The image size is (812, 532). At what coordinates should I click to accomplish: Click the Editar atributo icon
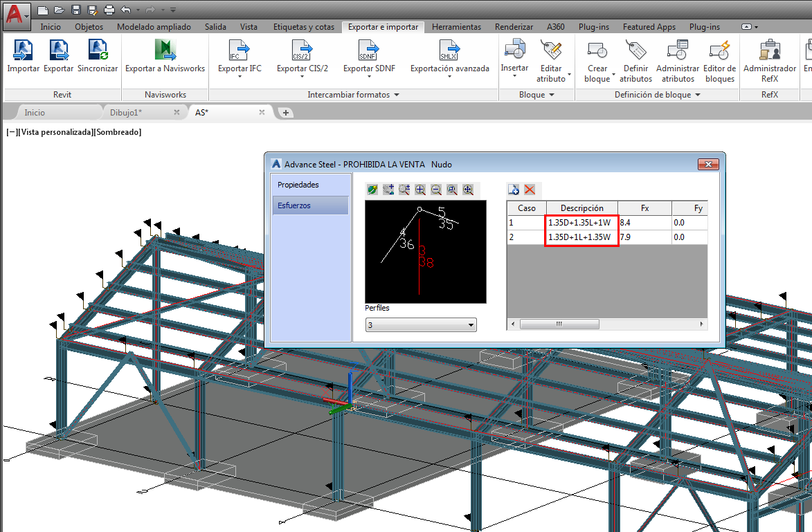[551, 50]
